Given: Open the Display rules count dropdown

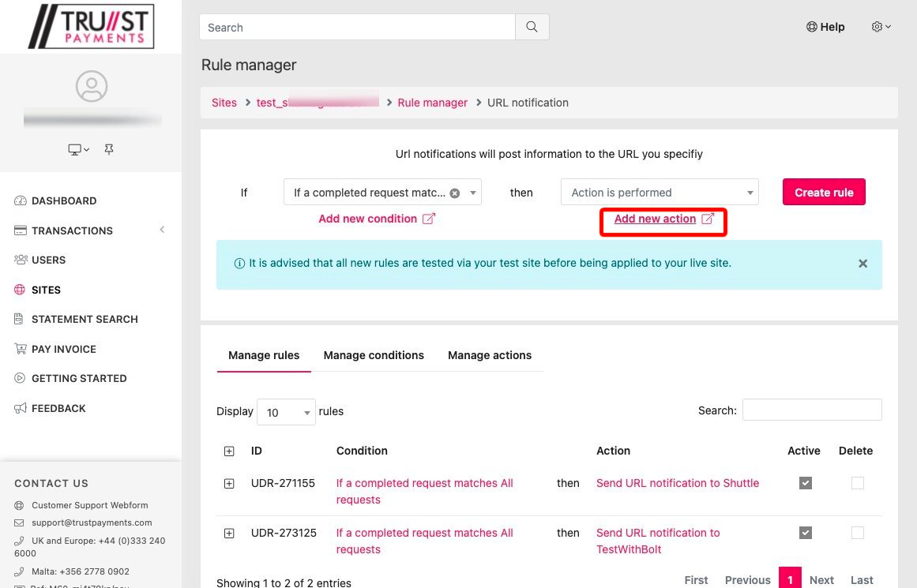Looking at the screenshot, I should (x=286, y=412).
